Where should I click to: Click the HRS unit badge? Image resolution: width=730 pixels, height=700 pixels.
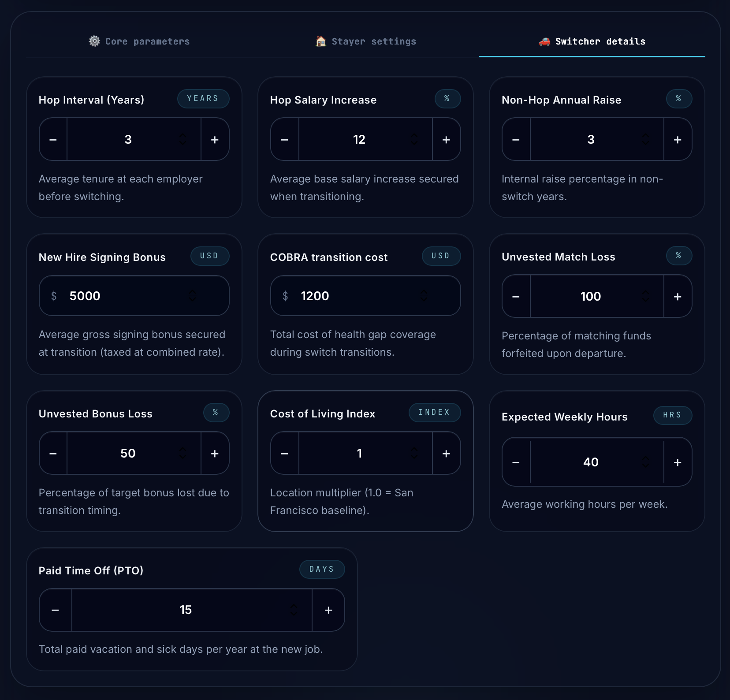pyautogui.click(x=673, y=415)
